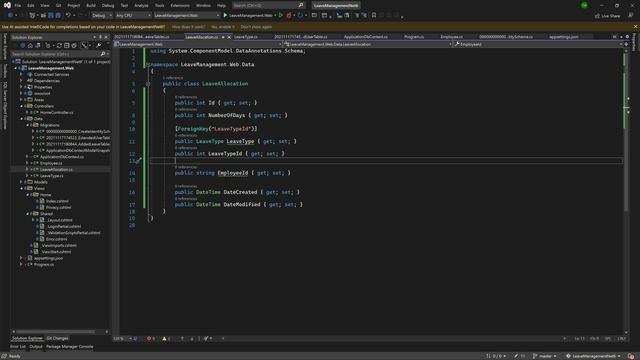640x360 pixels.
Task: Click the red Hot Reload flame icon
Action: pos(289,16)
